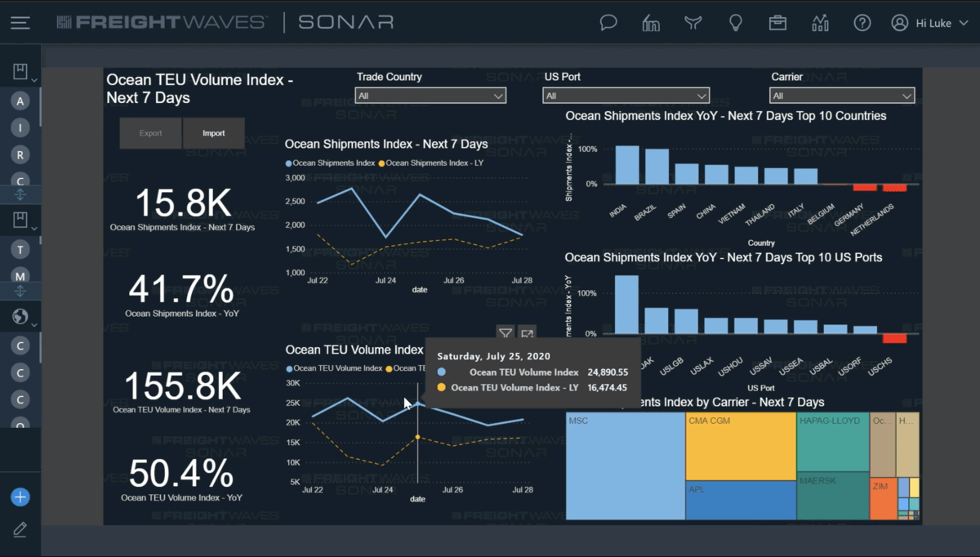Select the BRAZIL bar in countries chart
980x557 pixels.
point(657,167)
